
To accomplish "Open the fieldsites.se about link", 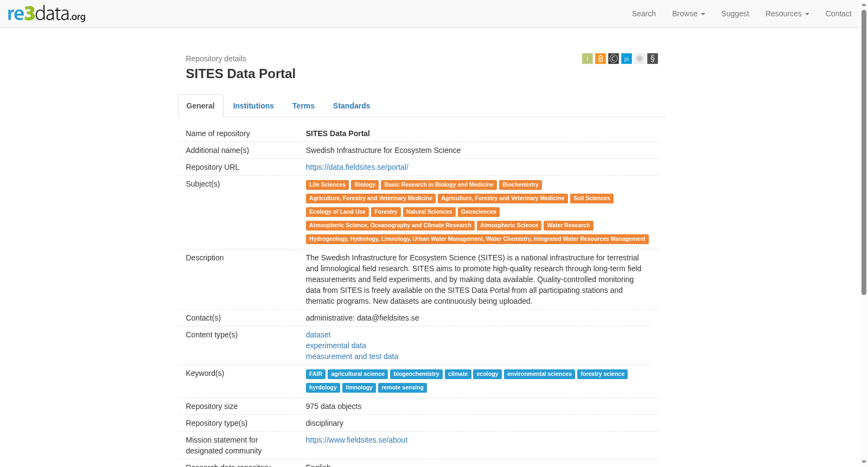I will tap(356, 440).
